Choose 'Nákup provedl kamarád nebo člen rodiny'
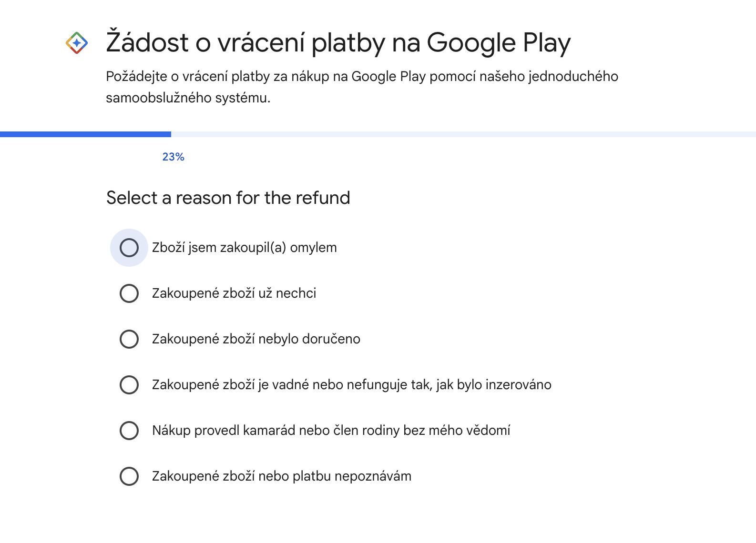The width and height of the screenshot is (756, 543). (128, 430)
